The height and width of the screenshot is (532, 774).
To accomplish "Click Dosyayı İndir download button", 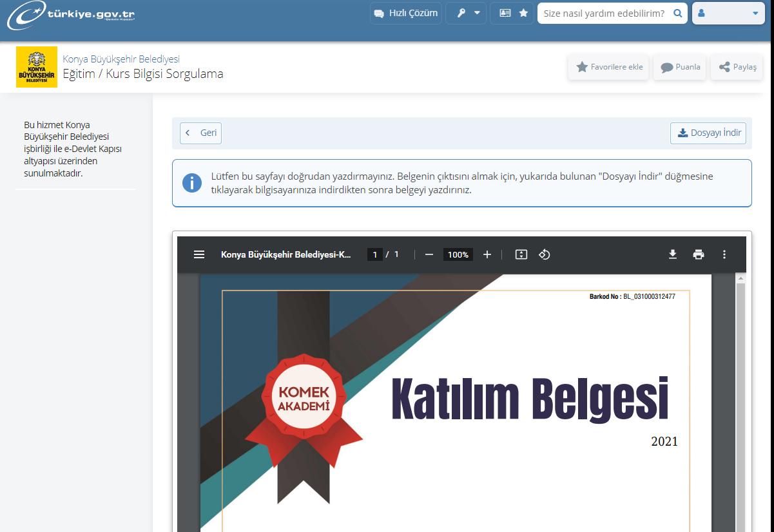I will (708, 133).
